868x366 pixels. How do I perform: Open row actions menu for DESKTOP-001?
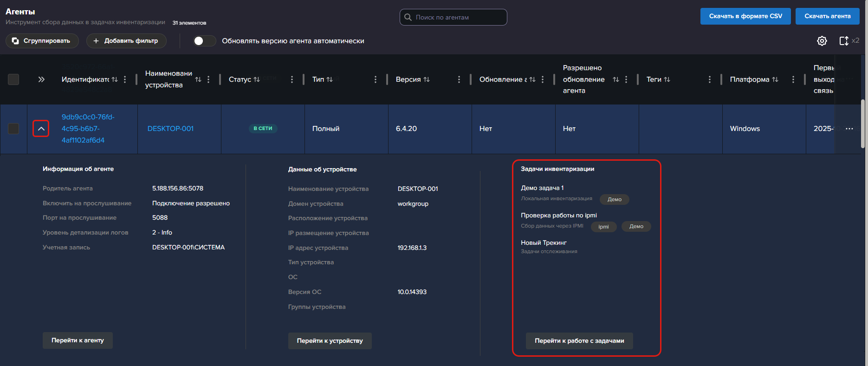tap(849, 129)
